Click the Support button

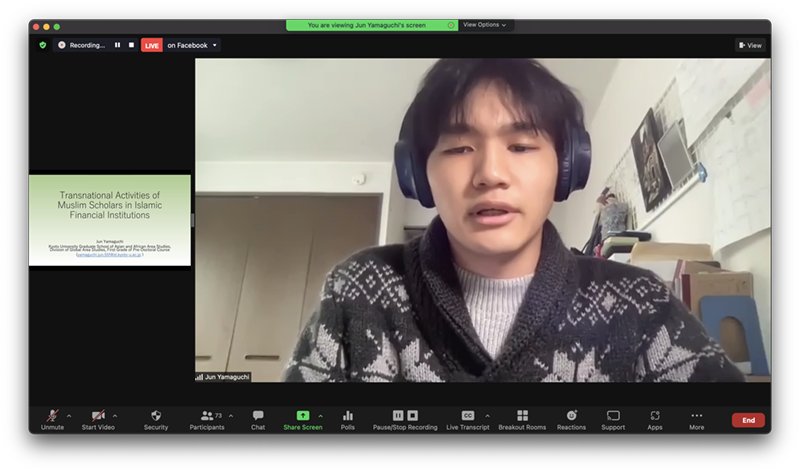613,417
